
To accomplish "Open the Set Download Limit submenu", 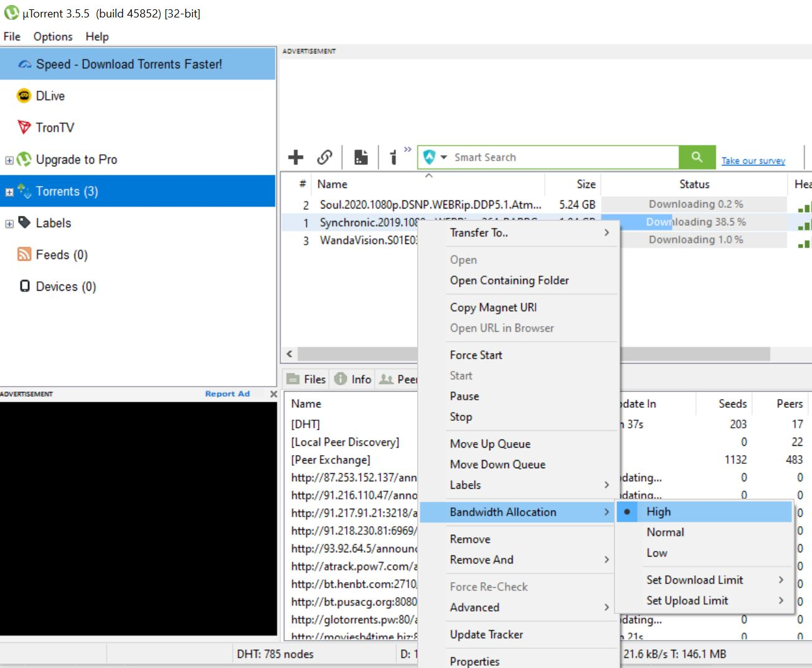I will pos(704,580).
